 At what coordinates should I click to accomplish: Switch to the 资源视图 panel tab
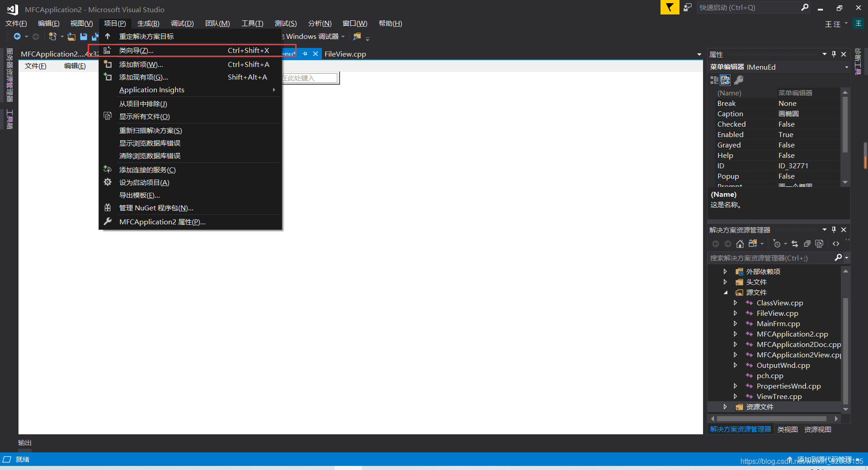point(818,429)
